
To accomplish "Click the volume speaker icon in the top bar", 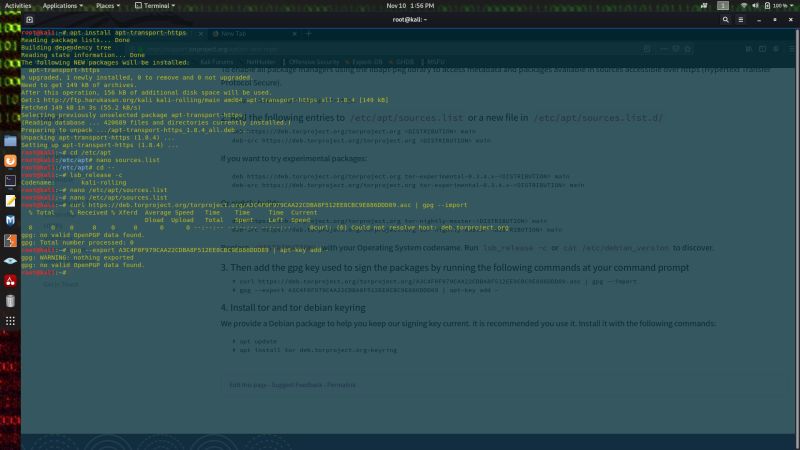I will (x=756, y=6).
